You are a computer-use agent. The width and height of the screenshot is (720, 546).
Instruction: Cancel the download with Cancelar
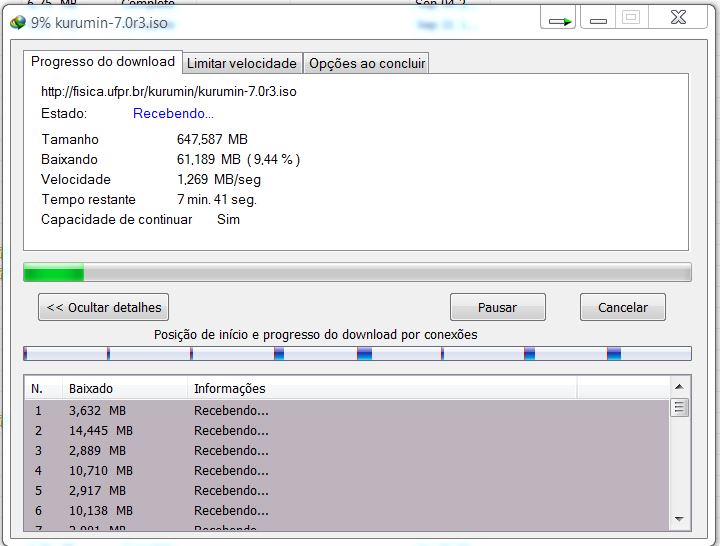(x=623, y=307)
